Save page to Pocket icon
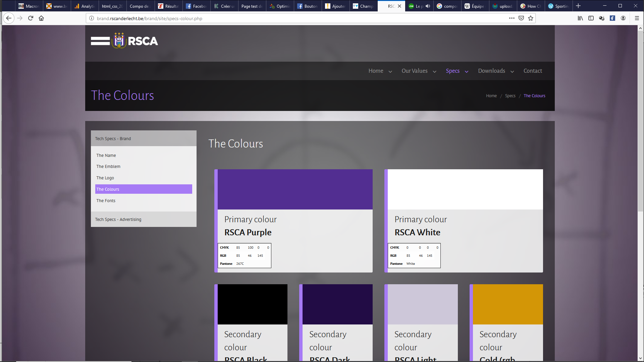 click(521, 18)
